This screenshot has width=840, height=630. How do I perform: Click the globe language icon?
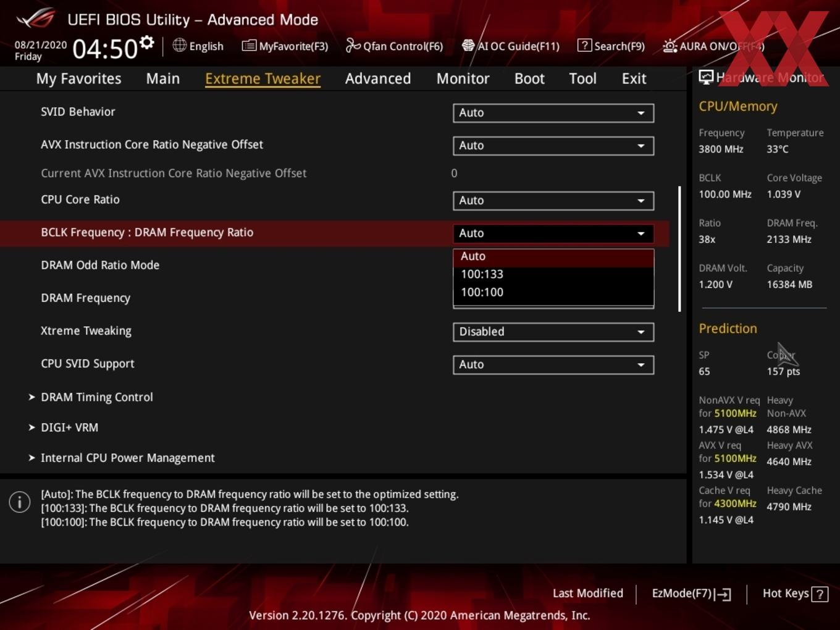[x=179, y=45]
